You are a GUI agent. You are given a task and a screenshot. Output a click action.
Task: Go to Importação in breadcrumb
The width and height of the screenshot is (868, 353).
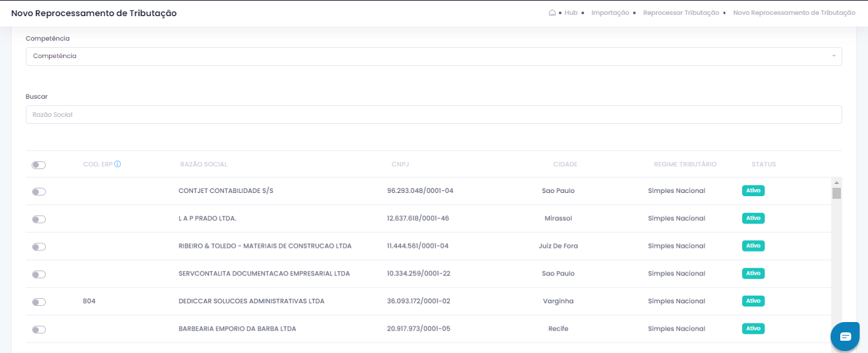pos(610,12)
